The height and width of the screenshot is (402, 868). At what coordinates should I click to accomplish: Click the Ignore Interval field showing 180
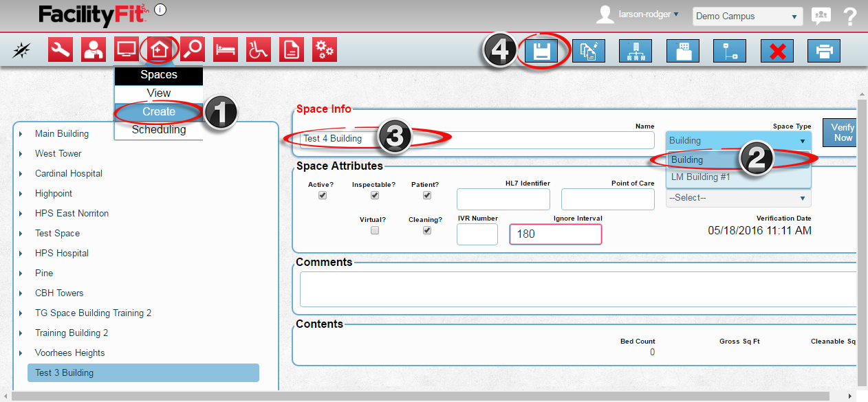(x=555, y=234)
